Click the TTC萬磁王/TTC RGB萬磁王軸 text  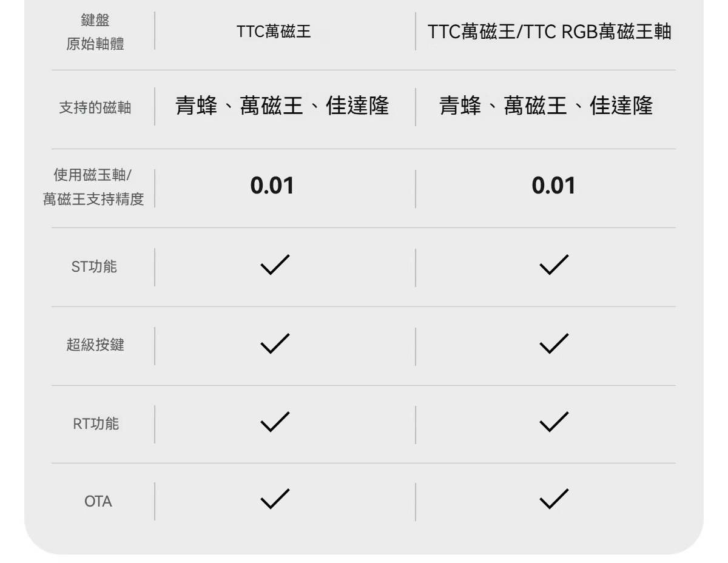pos(550,32)
